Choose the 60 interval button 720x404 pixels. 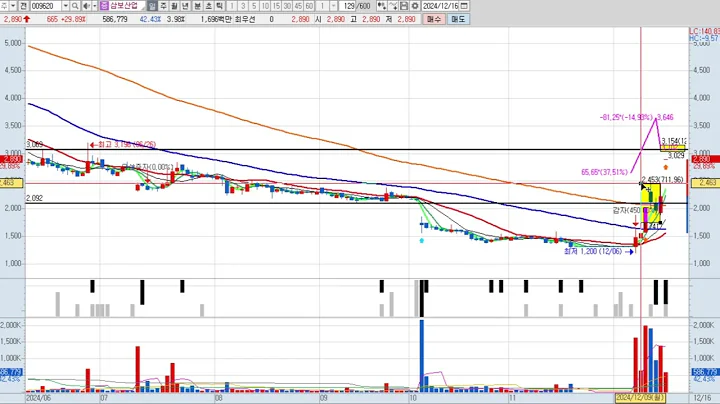coord(309,6)
